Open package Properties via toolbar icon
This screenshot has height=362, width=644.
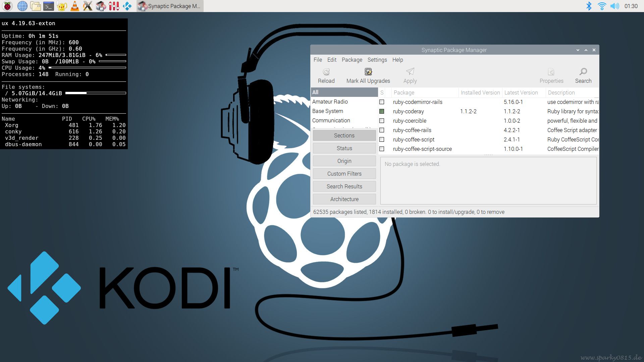click(x=551, y=74)
